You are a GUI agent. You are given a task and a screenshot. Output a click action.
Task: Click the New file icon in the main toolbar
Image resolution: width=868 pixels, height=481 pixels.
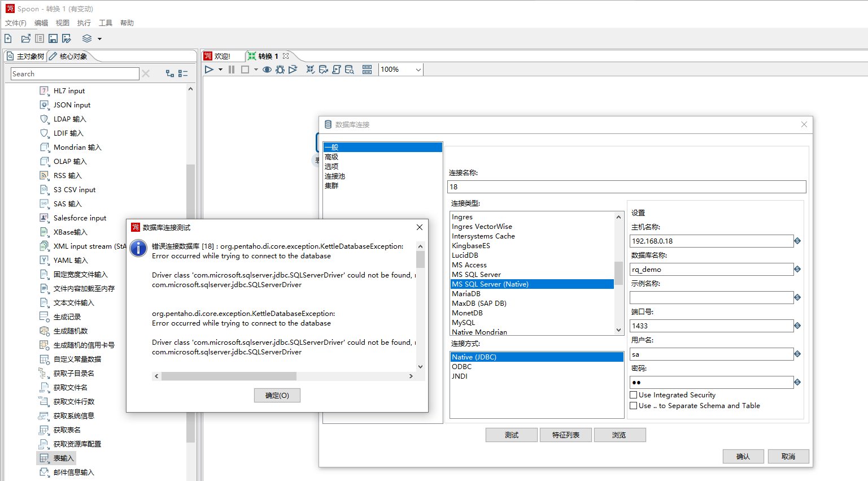[8, 38]
